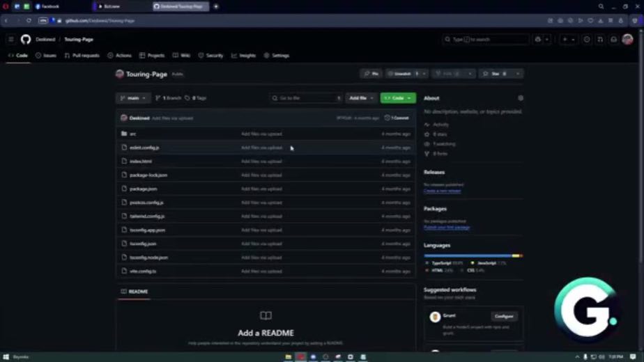This screenshot has width=644, height=362.
Task: Open the pull requests icon in header
Action: [600, 40]
